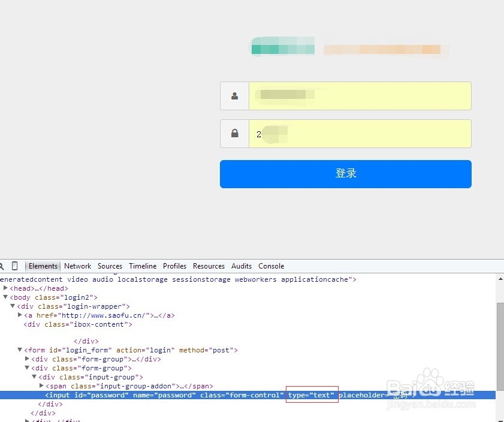Open the Network tab
This screenshot has height=422, width=504.
tap(77, 266)
